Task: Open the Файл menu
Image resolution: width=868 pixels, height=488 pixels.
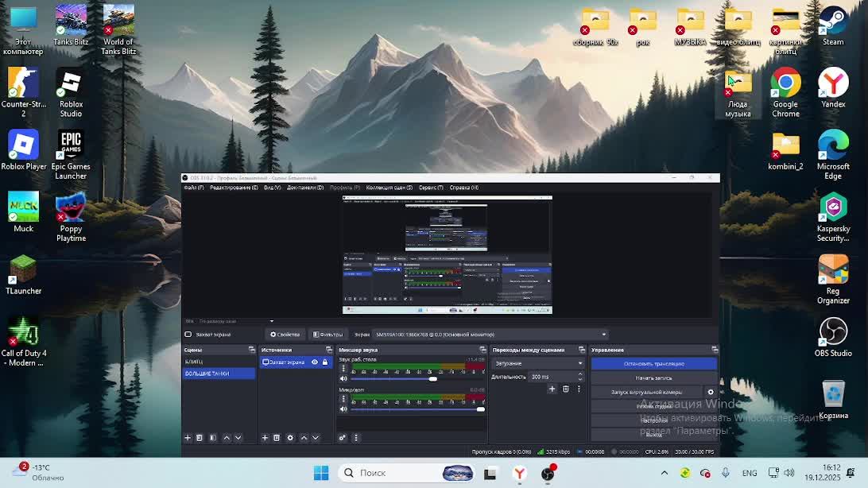Action: tap(193, 188)
